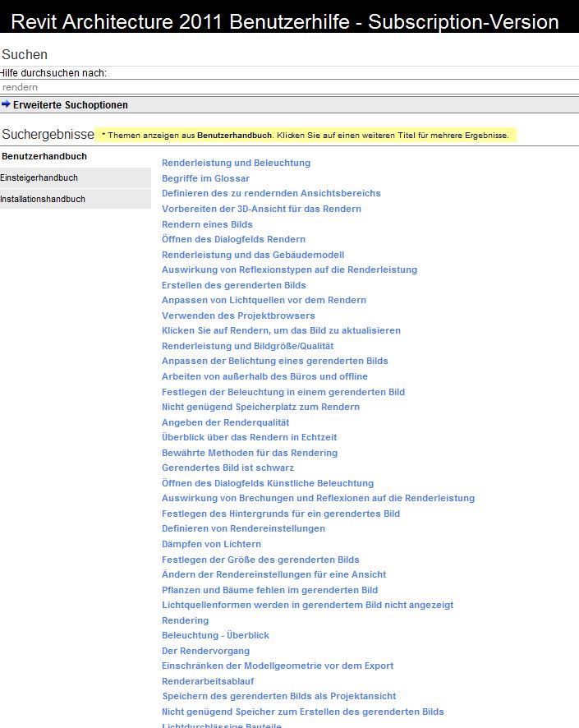Open 'Rendern eines Bilds' result
Screen dimensions: 579x728
coord(207,224)
